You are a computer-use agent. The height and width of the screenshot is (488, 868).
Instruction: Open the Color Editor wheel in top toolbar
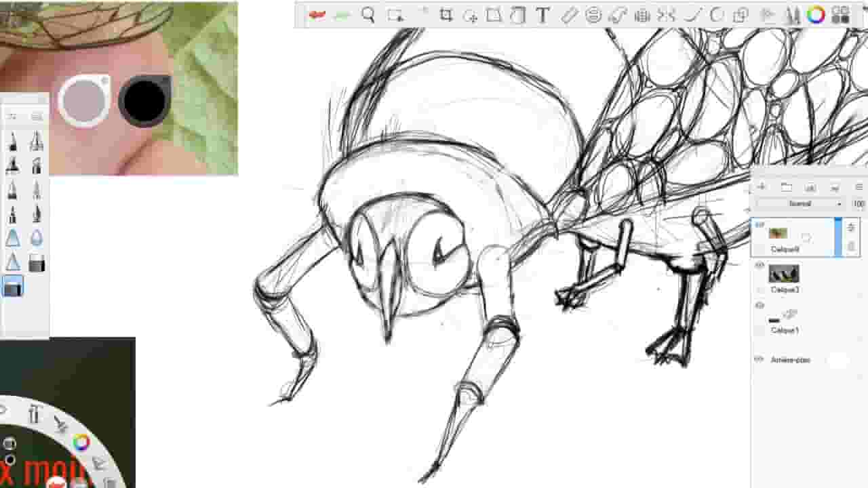[816, 15]
